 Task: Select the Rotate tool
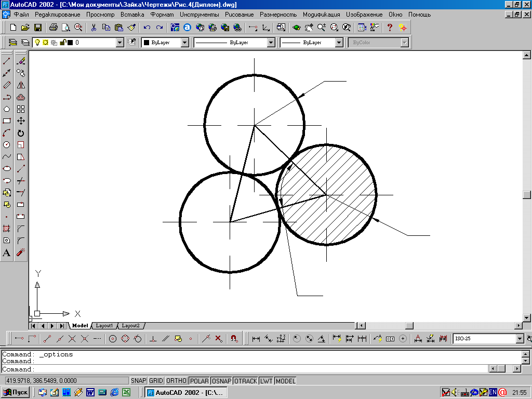point(21,133)
